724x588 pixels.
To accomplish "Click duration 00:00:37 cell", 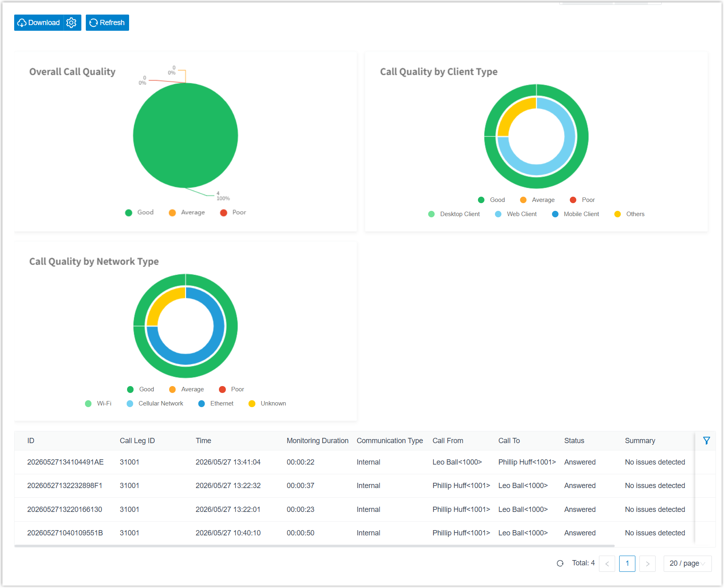I will (301, 486).
